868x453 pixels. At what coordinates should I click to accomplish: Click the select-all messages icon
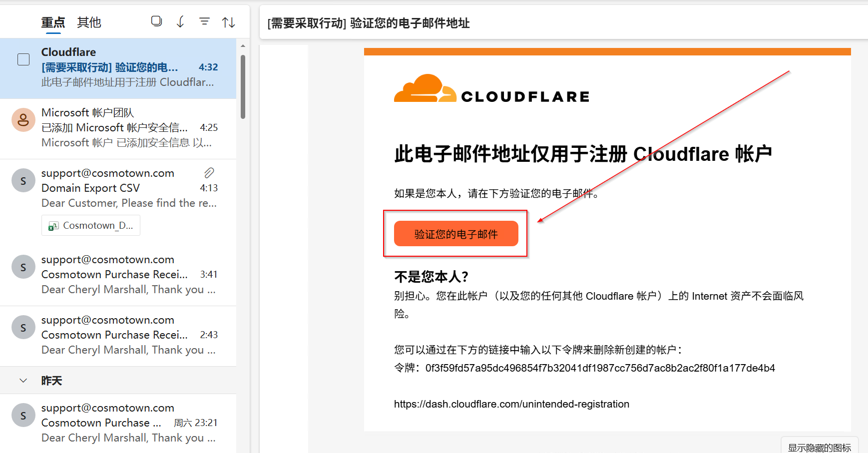point(156,21)
